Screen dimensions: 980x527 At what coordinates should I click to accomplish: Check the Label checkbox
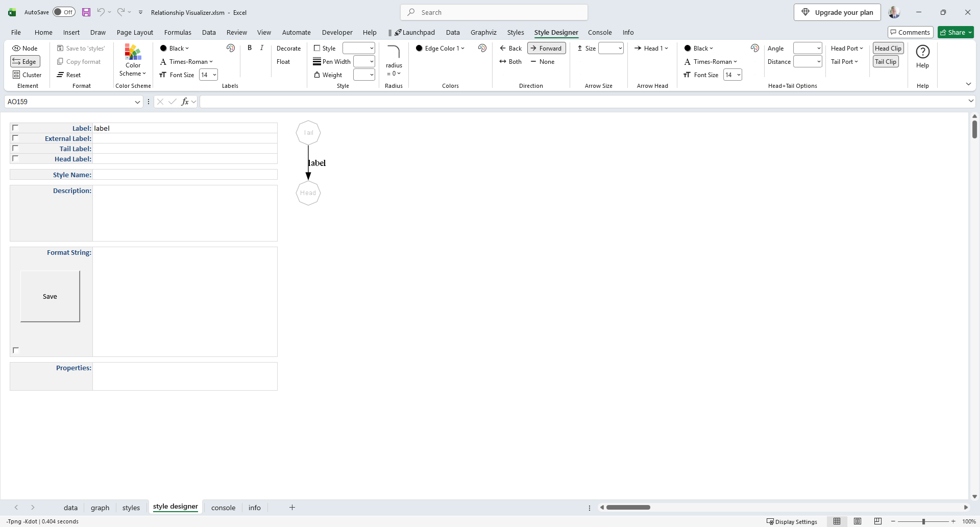point(15,128)
